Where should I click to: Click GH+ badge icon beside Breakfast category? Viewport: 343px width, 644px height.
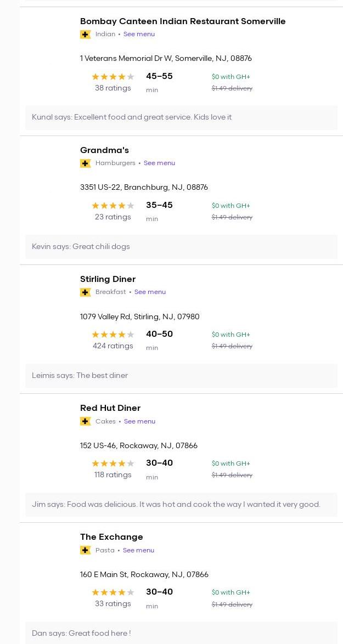85,292
